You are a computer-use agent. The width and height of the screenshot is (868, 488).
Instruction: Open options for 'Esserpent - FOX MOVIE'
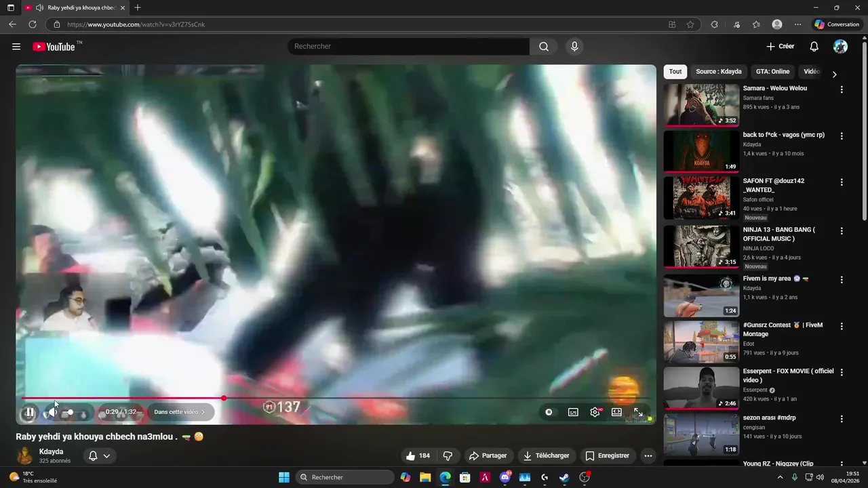click(842, 373)
